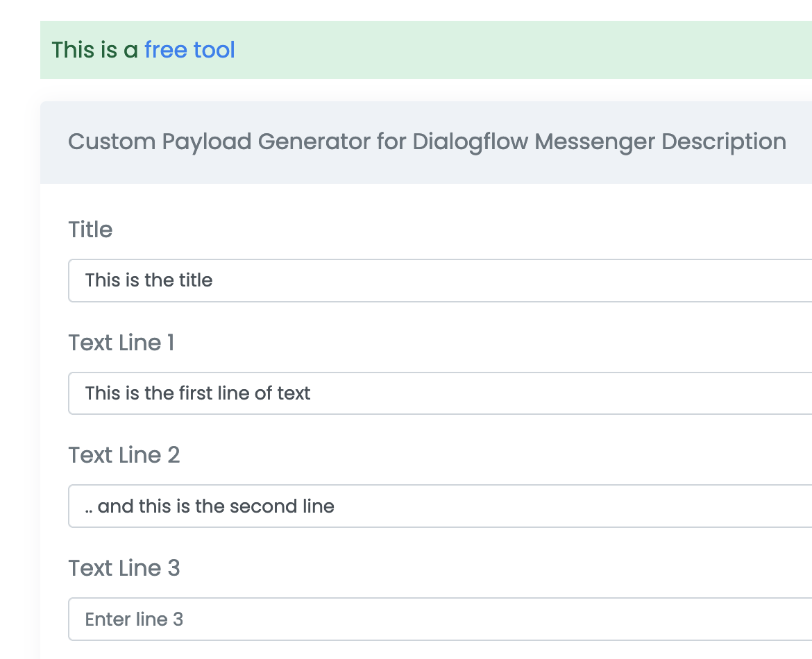
Task: Click the "Title" label
Action: [x=91, y=230]
